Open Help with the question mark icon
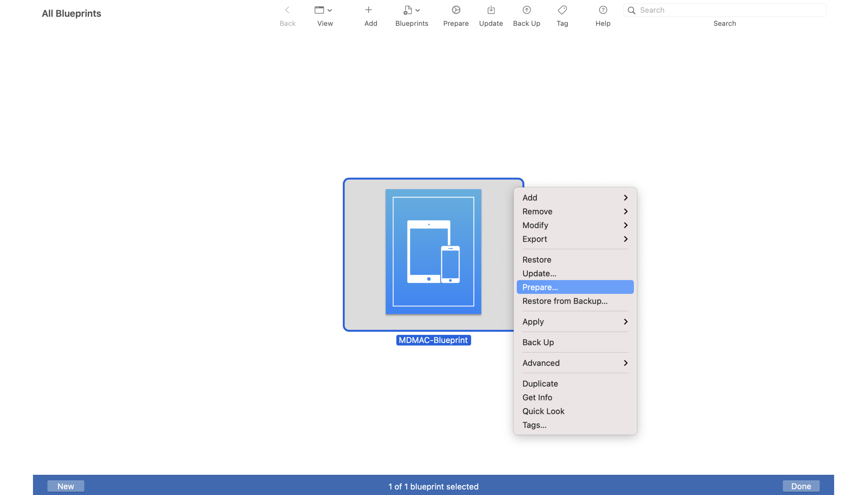Viewport: 868px width, 495px height. point(603,10)
